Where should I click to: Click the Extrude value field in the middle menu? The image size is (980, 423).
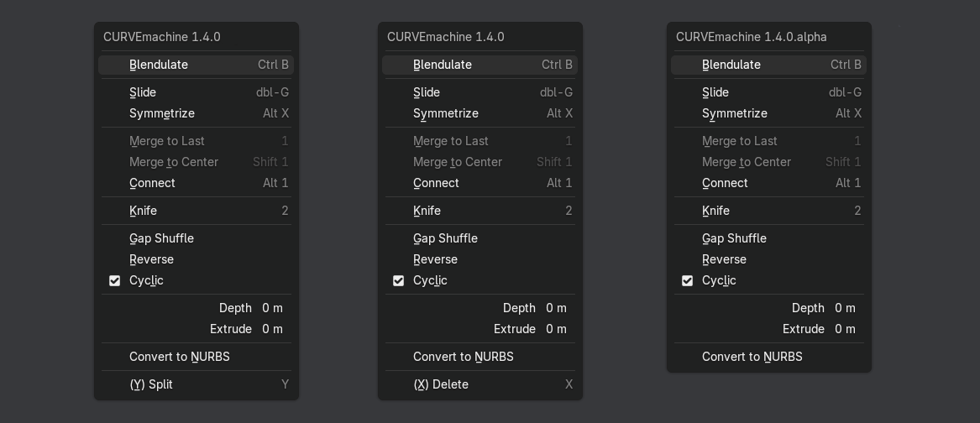click(x=558, y=329)
